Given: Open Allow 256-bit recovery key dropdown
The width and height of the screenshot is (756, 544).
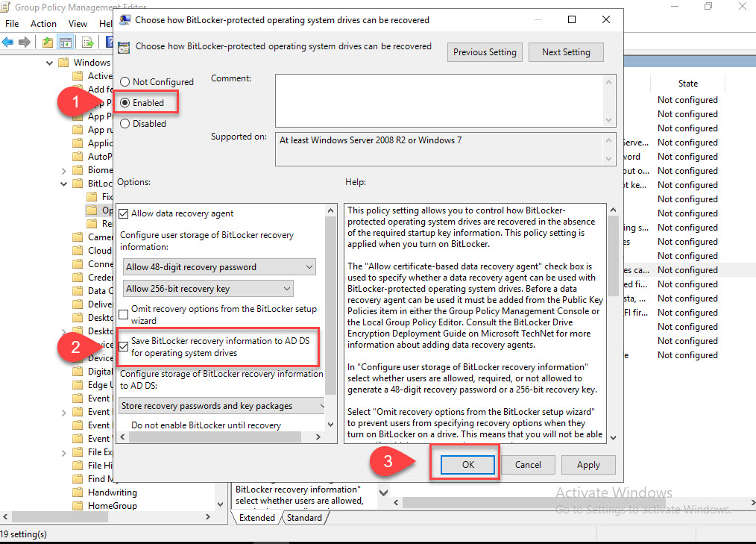Looking at the screenshot, I should coord(208,289).
